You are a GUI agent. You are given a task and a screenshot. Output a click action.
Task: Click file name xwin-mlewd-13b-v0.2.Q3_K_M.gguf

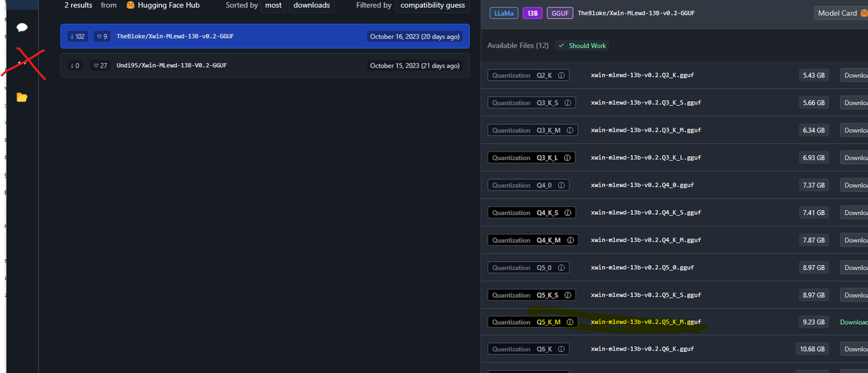[x=646, y=130]
